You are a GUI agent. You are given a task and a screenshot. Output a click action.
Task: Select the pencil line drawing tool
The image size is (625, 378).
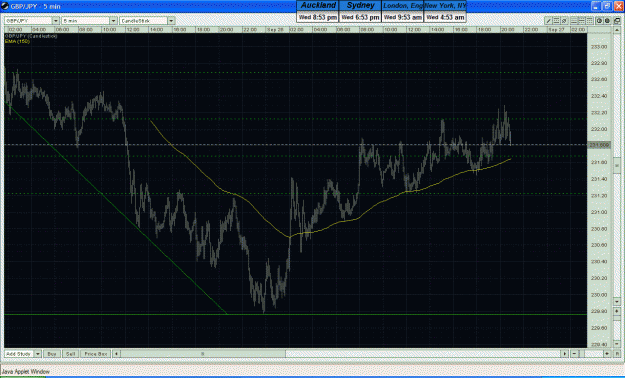click(x=548, y=21)
